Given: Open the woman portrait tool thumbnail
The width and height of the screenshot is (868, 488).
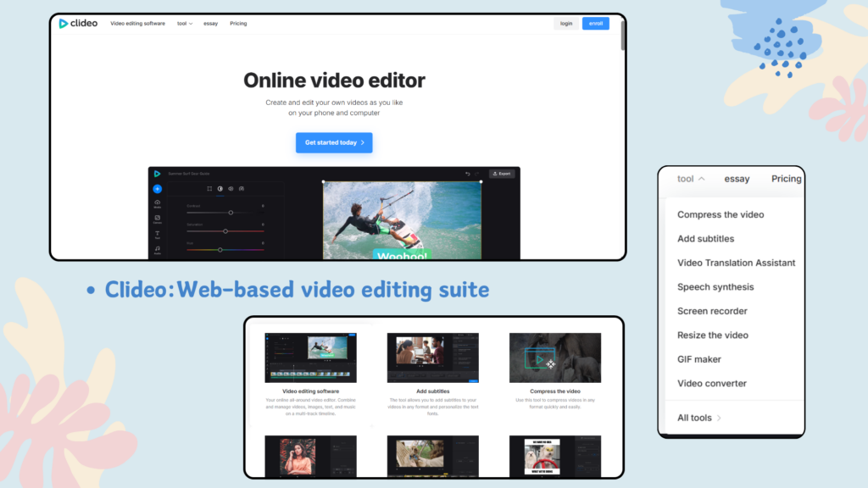Looking at the screenshot, I should [x=310, y=456].
